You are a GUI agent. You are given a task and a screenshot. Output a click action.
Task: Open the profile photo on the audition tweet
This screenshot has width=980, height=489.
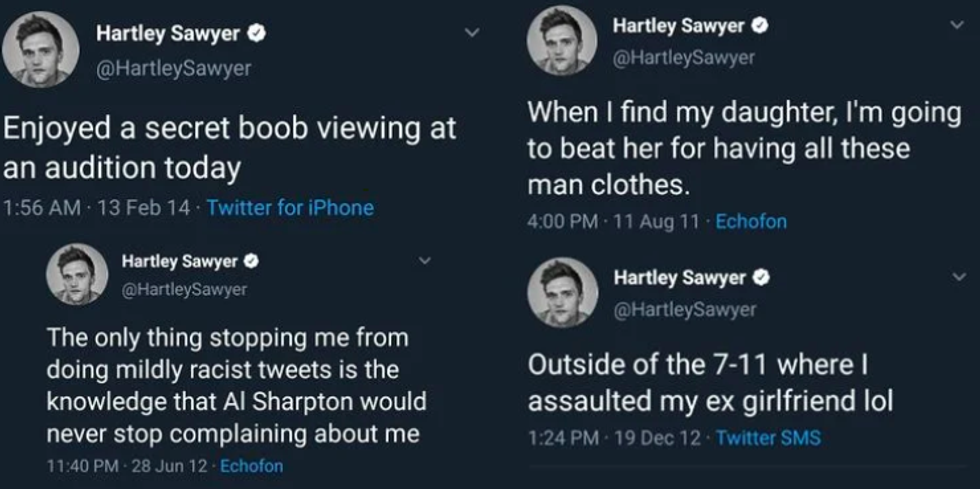click(x=42, y=50)
